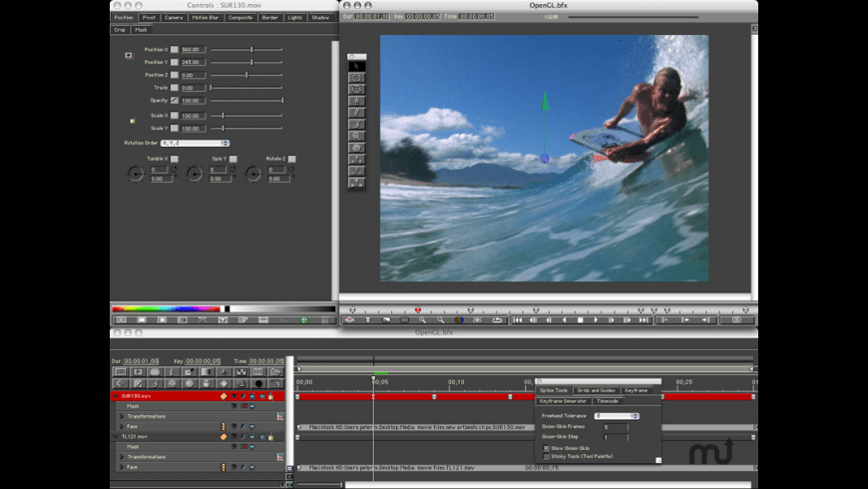Open the Grids and Guides tab

coord(597,390)
